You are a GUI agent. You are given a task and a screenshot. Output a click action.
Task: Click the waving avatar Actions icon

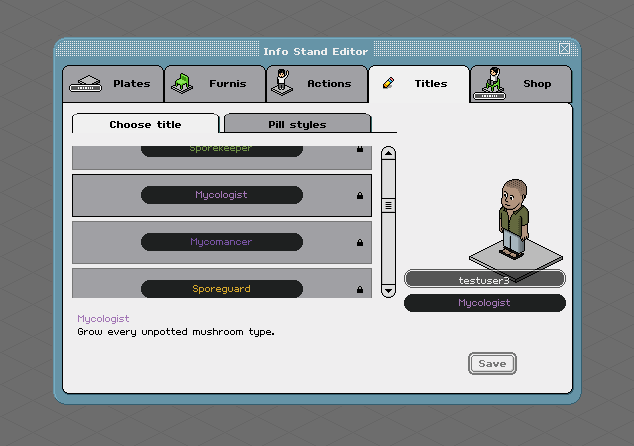point(282,82)
